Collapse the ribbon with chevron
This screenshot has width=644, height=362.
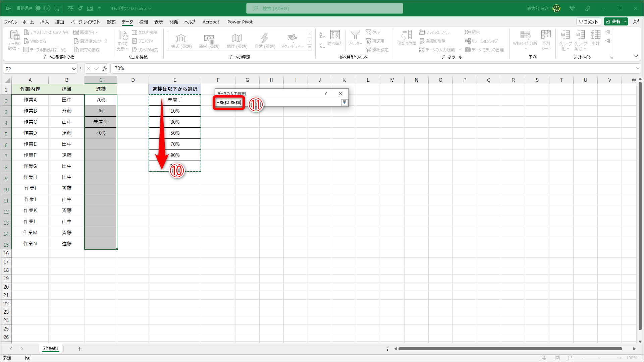pos(636,56)
